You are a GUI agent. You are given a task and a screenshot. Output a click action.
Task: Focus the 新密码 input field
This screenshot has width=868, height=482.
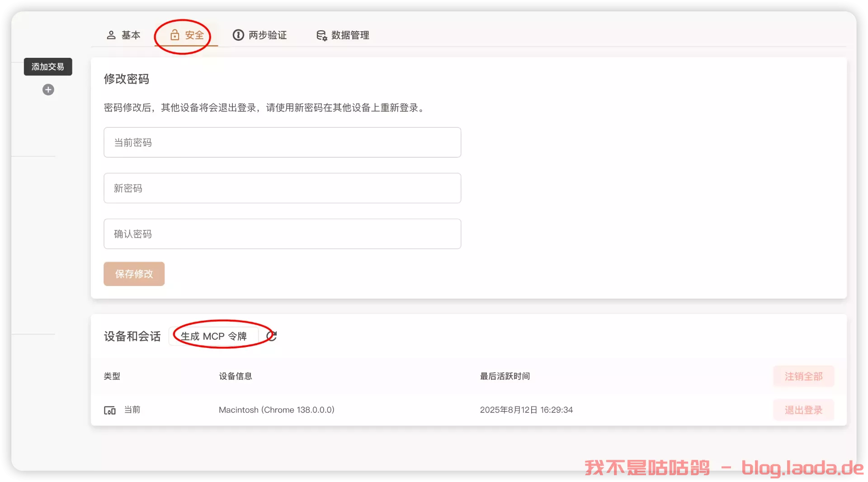(282, 188)
